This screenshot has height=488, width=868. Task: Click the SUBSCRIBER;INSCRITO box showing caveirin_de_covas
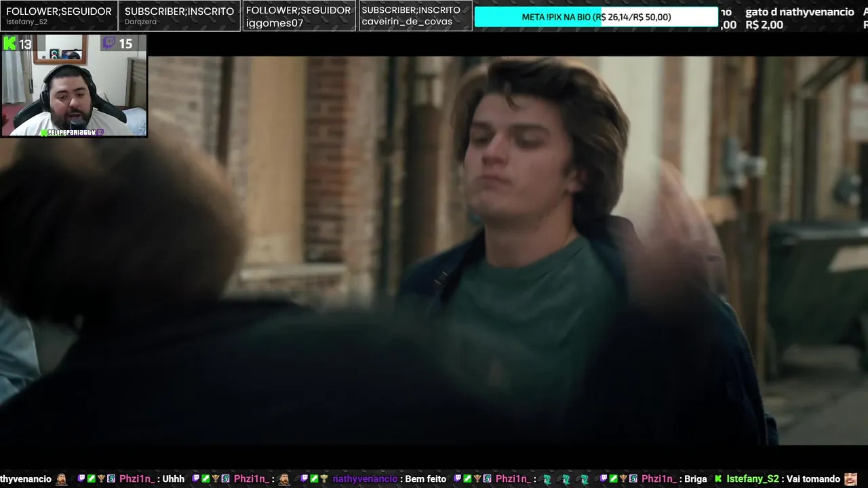click(x=414, y=16)
